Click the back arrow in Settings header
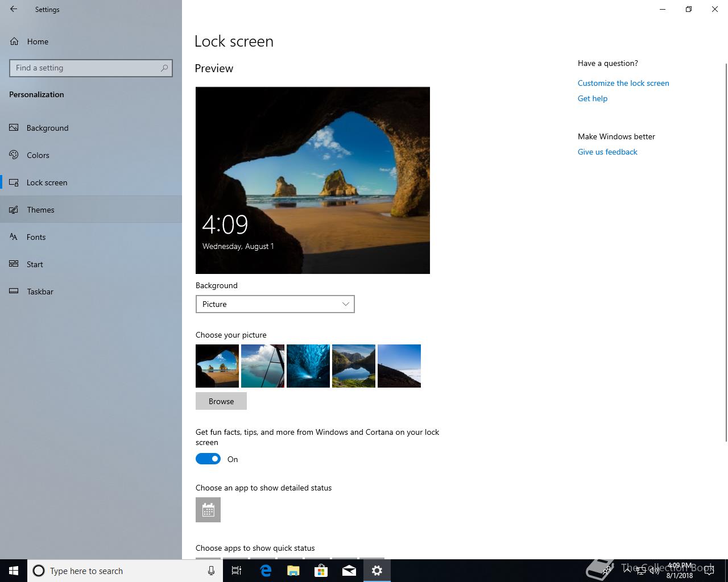 point(14,9)
